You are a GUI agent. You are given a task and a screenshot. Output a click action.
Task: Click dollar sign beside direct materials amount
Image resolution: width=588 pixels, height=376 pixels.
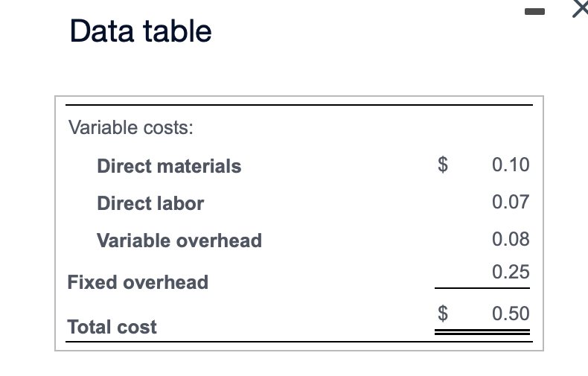pyautogui.click(x=444, y=165)
